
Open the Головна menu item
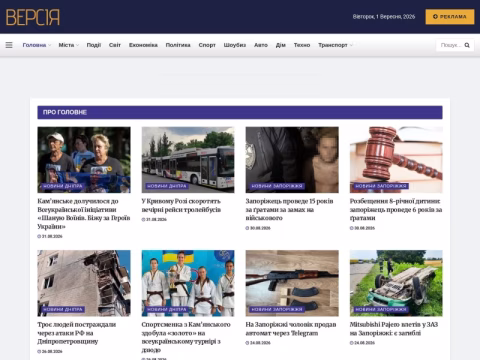tap(34, 45)
